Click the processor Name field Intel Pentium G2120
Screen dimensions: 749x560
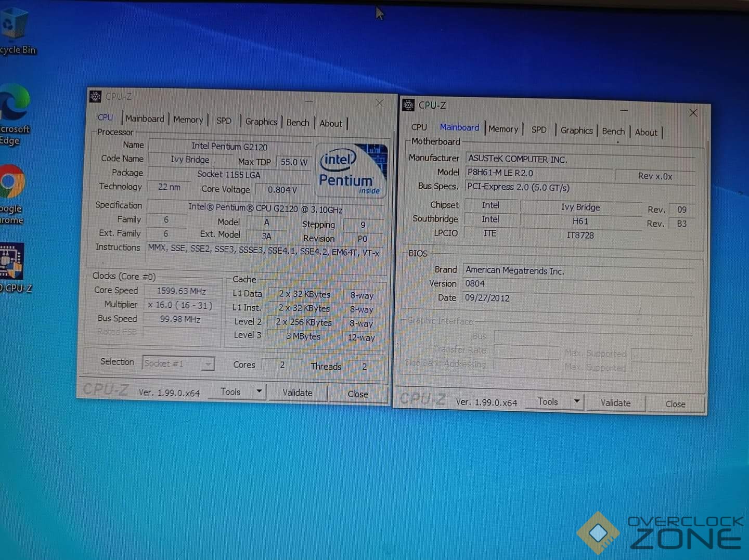click(x=230, y=147)
